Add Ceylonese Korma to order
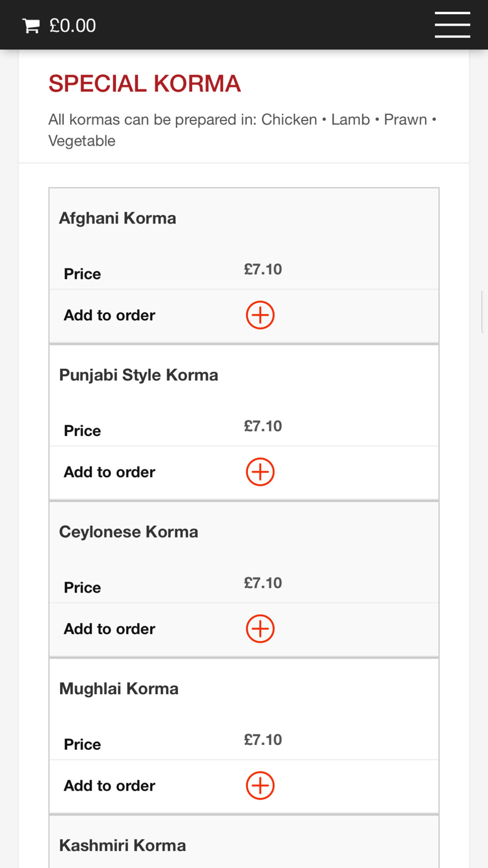The image size is (488, 868). [260, 628]
